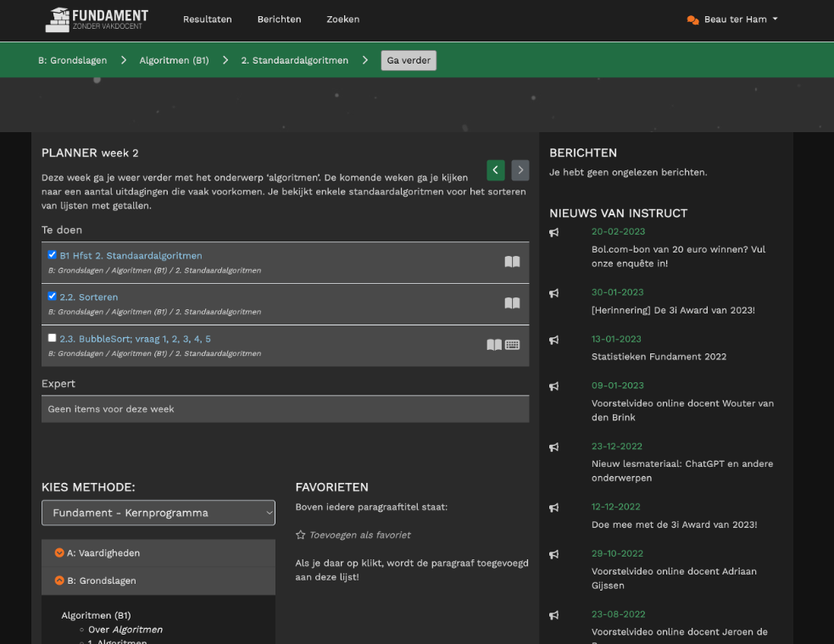This screenshot has height=644, width=834.
Task: Open the Fundament - Kernprogramma method dropdown
Action: [158, 513]
